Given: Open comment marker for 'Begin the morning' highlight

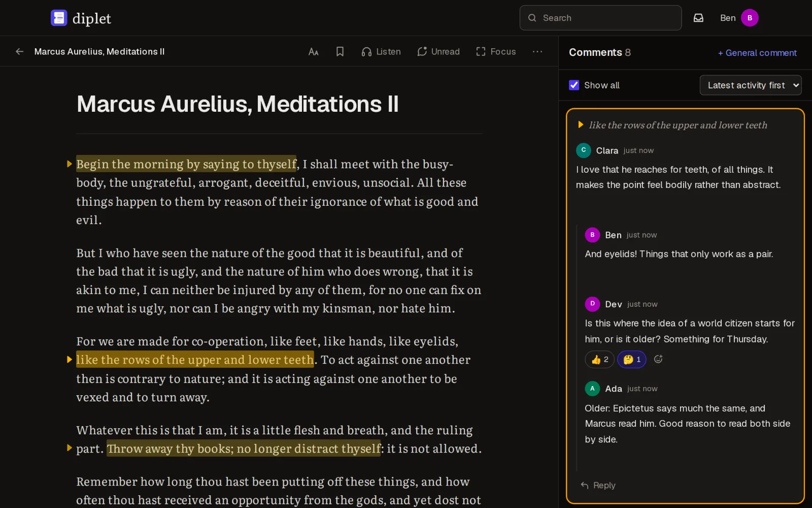Looking at the screenshot, I should point(70,164).
